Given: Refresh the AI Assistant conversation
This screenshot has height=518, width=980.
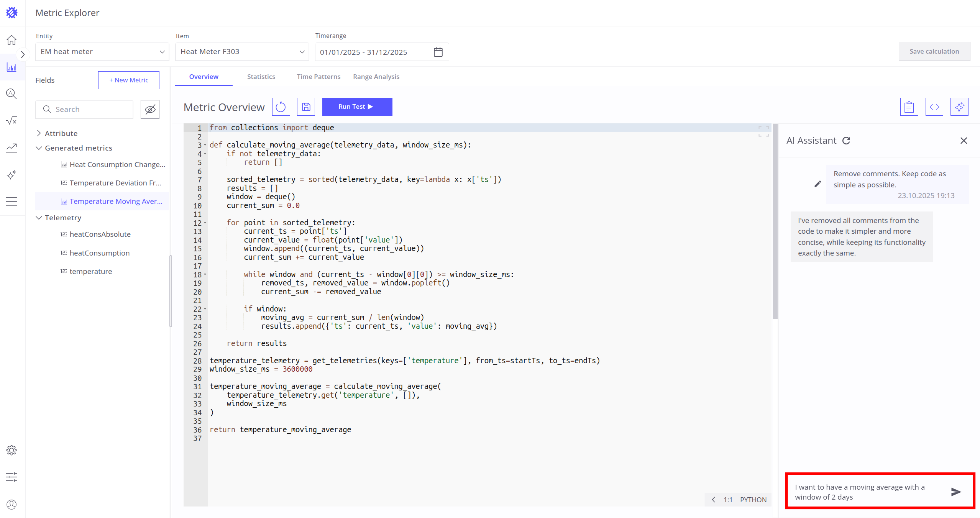Looking at the screenshot, I should pyautogui.click(x=846, y=141).
